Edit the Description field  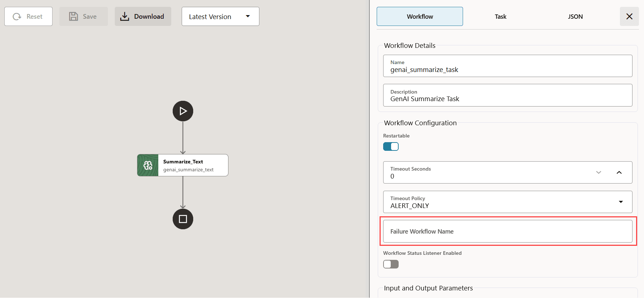point(508,95)
